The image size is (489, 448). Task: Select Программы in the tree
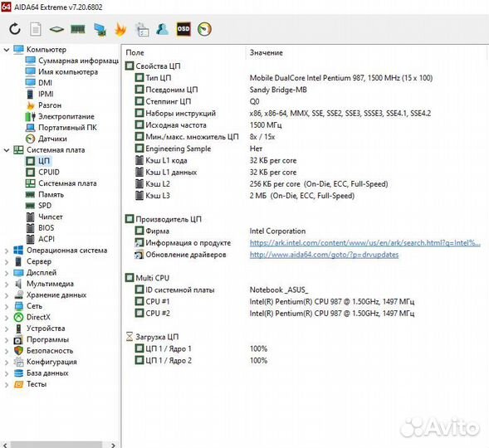42,340
